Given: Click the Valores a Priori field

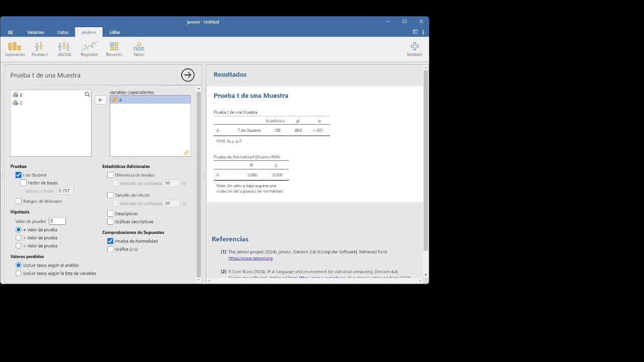Looking at the screenshot, I should point(65,191).
